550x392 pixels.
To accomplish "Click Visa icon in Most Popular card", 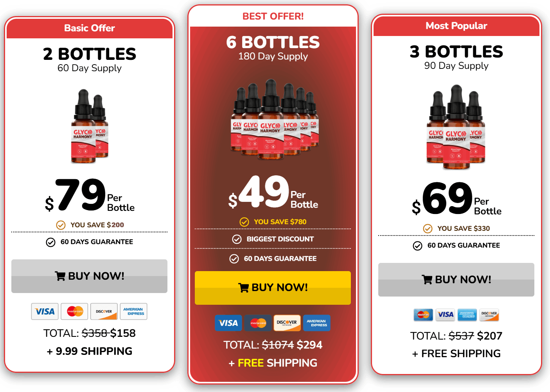I will [446, 315].
